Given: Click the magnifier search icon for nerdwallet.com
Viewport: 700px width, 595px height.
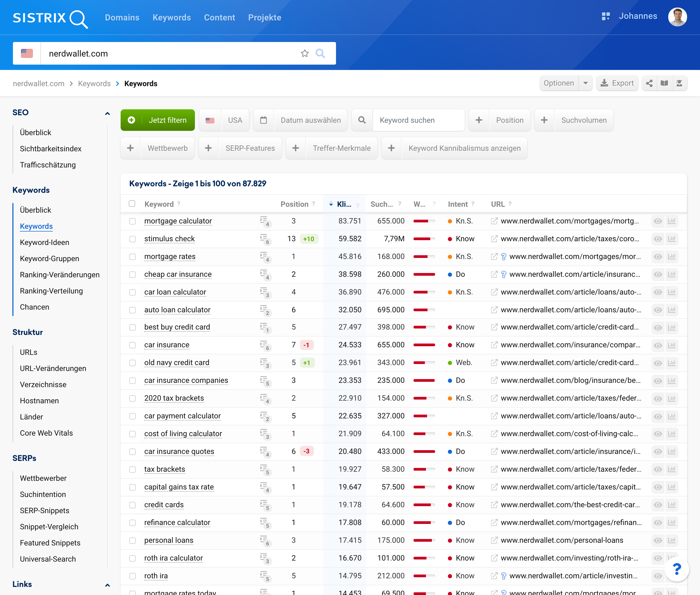Looking at the screenshot, I should pyautogui.click(x=320, y=53).
